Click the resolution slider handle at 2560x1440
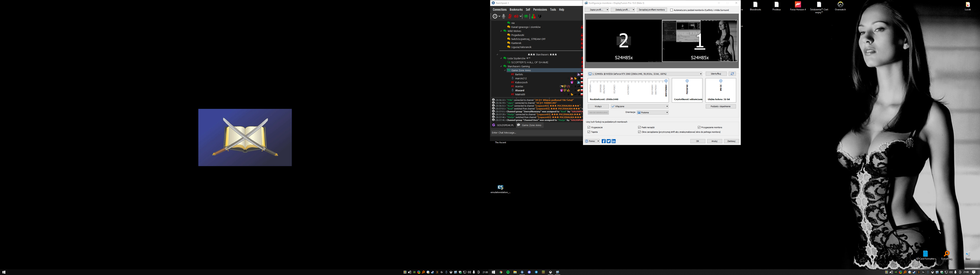980x275 pixels. pyautogui.click(x=666, y=81)
